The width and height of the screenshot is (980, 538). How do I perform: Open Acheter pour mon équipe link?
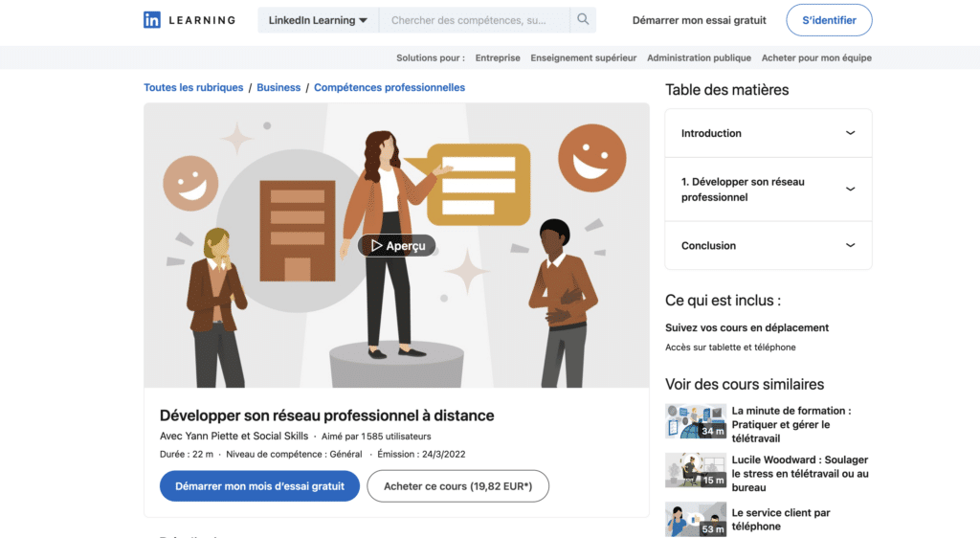point(816,57)
